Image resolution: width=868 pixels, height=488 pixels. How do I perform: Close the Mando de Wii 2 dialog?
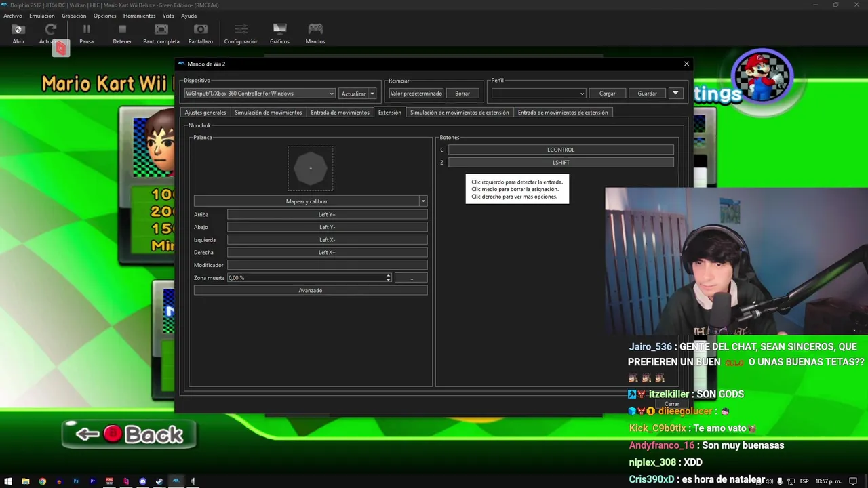coord(686,64)
